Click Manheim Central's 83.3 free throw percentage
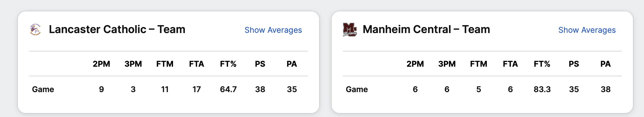The width and height of the screenshot is (644, 117). 542,89
